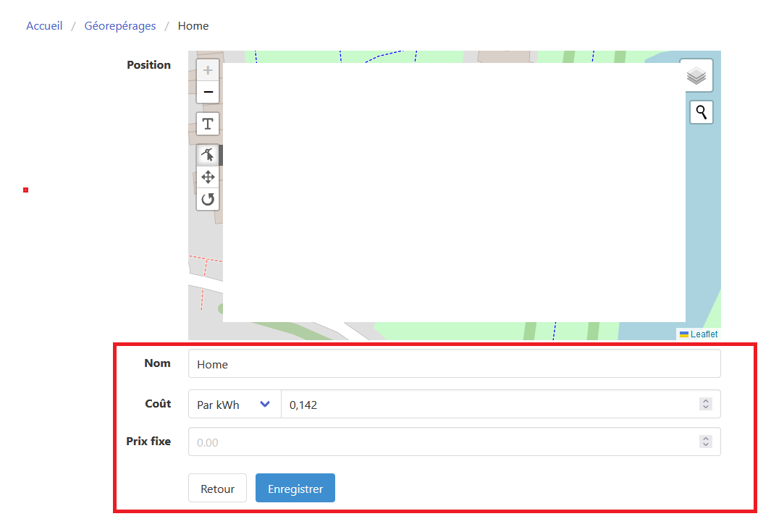Image resolution: width=771 pixels, height=532 pixels.
Task: Activate the edit pointer tool
Action: pyautogui.click(x=208, y=155)
